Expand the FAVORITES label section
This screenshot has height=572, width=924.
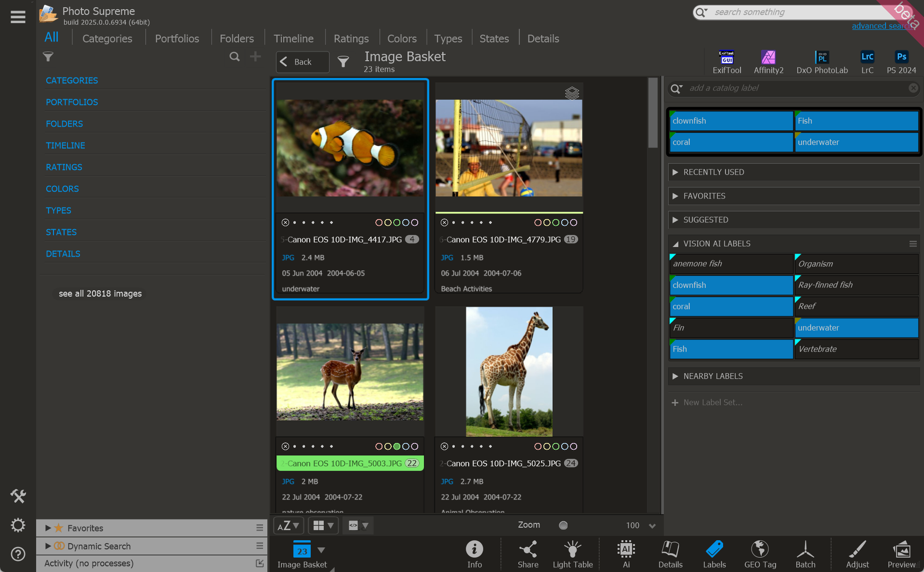tap(794, 196)
